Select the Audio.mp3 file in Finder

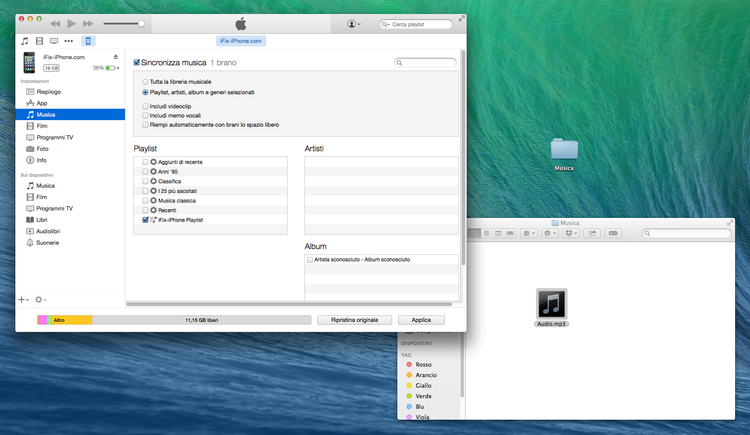pos(551,304)
